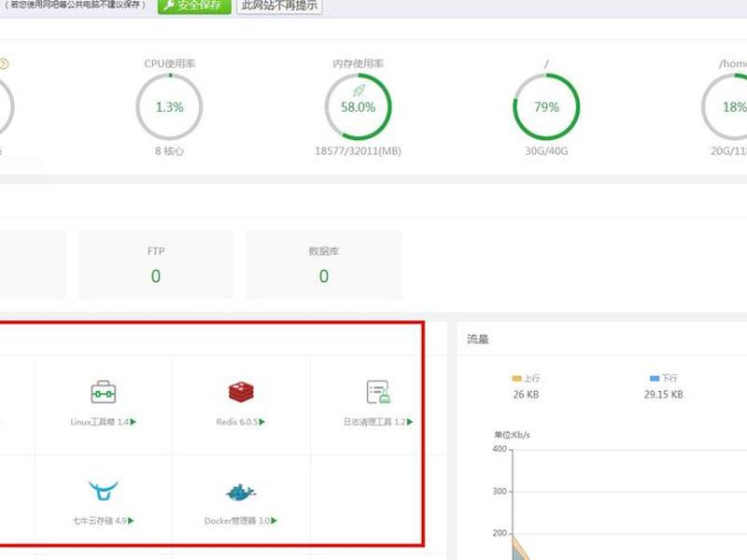
Task: Click the 26 KB upload value
Action: click(x=526, y=395)
